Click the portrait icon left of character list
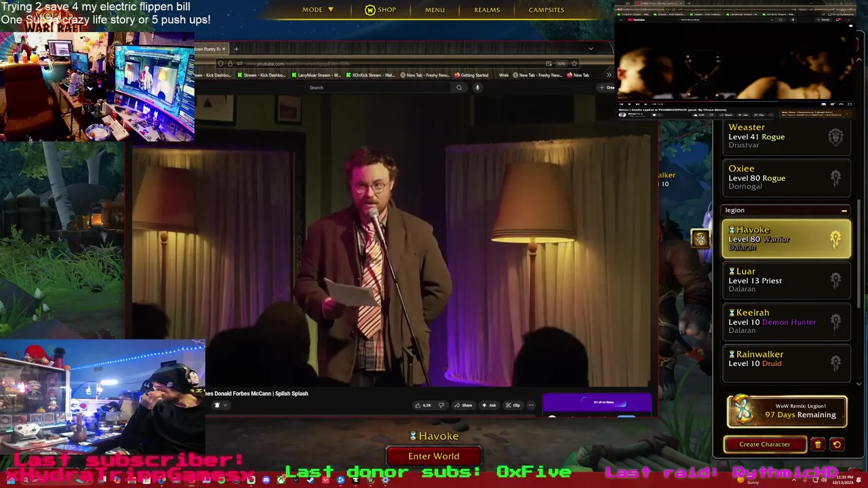This screenshot has width=868, height=488. tap(700, 238)
